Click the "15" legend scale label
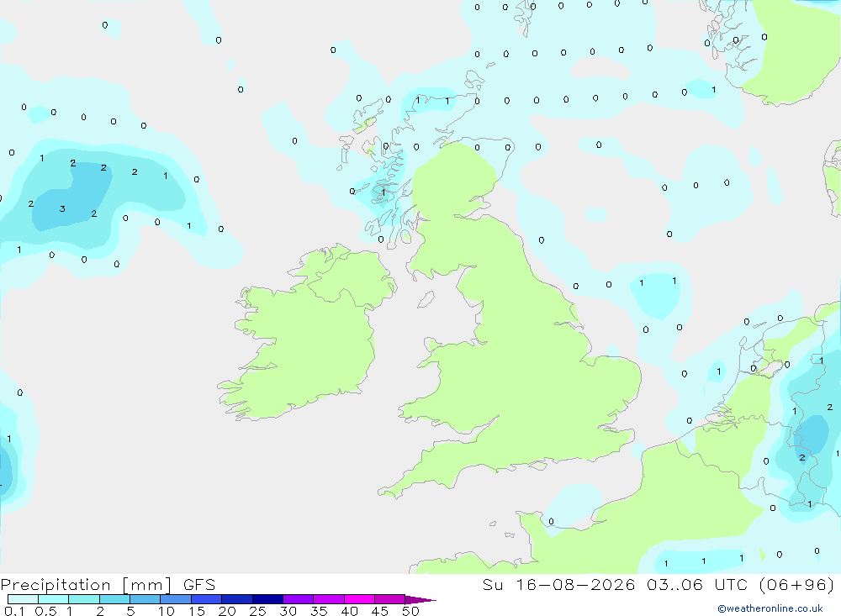841x616 pixels. pos(197,611)
